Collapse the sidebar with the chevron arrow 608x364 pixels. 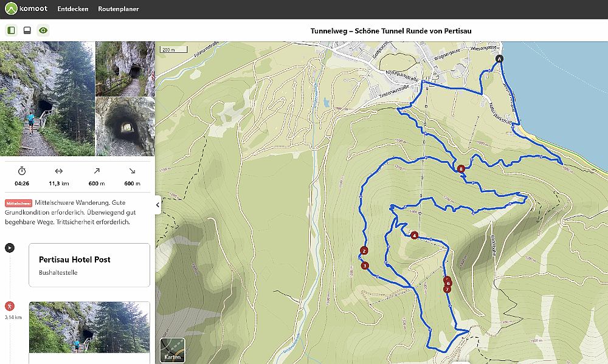tap(157, 205)
